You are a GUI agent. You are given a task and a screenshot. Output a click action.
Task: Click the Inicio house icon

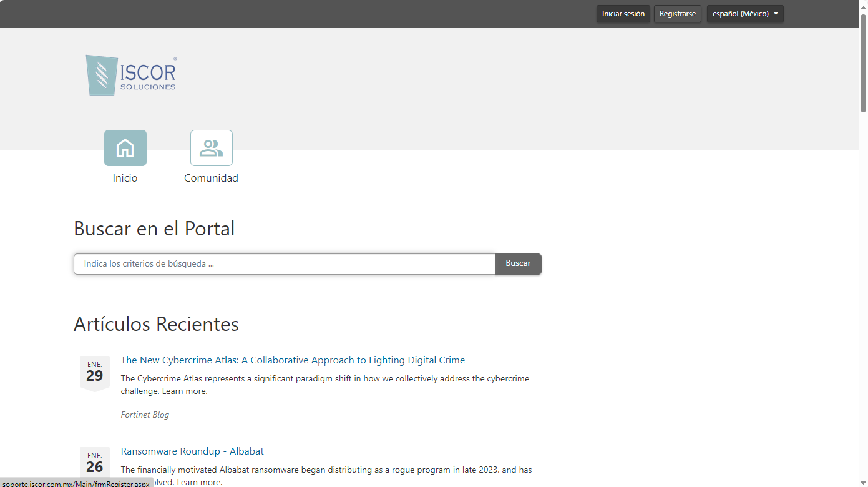pyautogui.click(x=125, y=148)
